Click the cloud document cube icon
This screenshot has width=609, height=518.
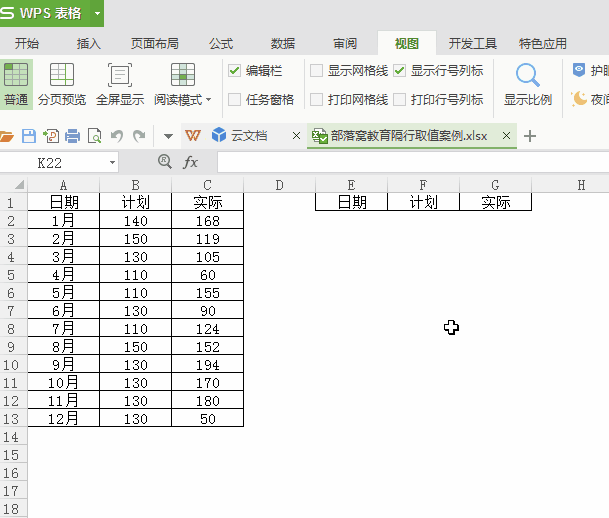tap(219, 135)
